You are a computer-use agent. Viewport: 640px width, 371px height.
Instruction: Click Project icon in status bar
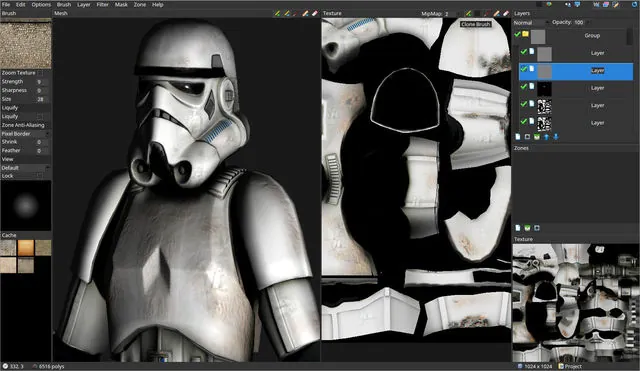point(561,366)
